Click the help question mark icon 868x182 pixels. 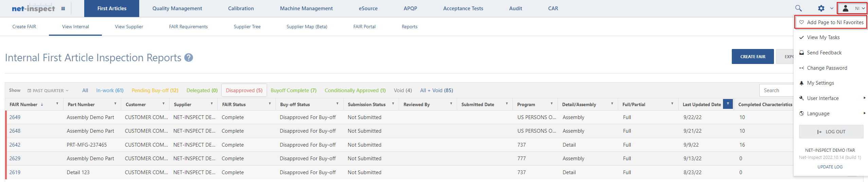189,58
